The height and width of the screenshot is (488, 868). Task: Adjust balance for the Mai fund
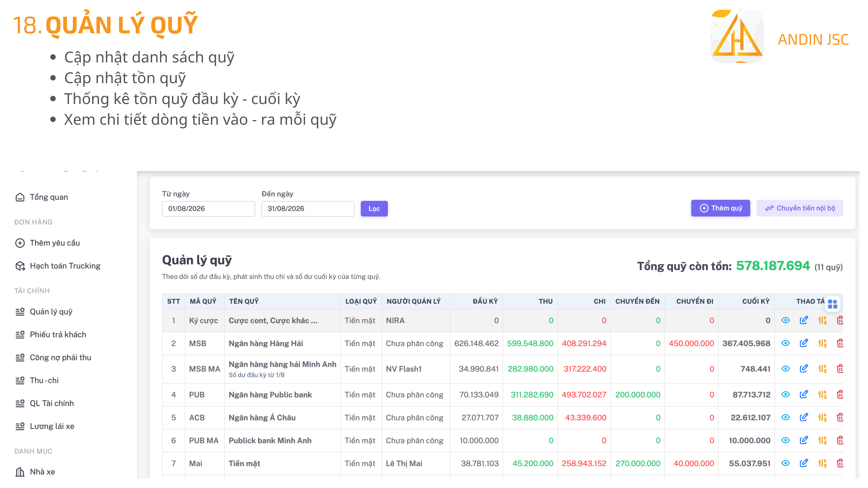(x=822, y=463)
